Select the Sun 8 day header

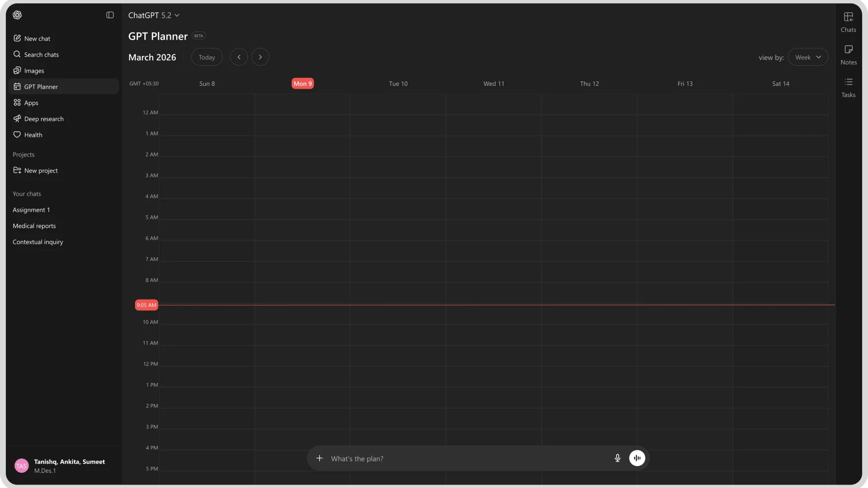[x=207, y=84]
